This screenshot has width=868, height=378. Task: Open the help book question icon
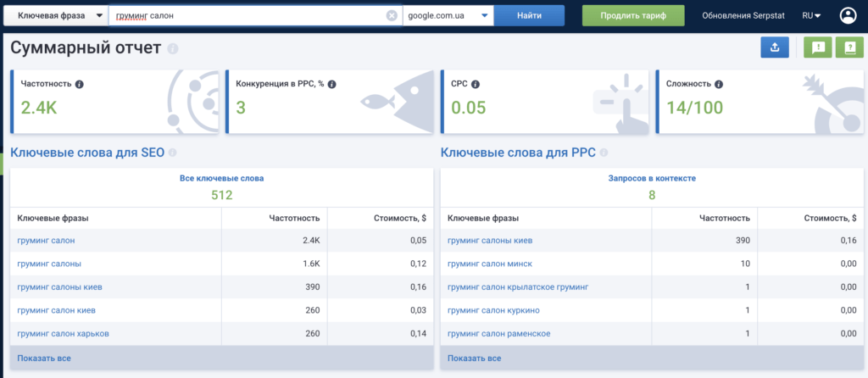click(849, 47)
